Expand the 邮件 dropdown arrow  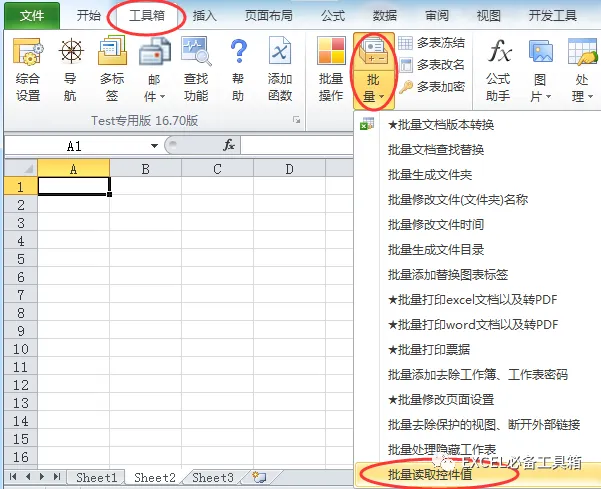coord(163,96)
